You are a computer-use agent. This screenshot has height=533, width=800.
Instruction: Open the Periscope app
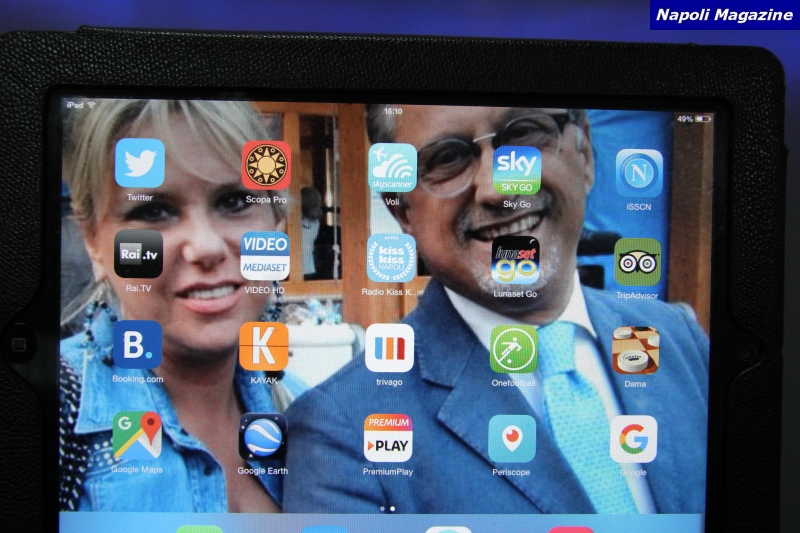[x=512, y=439]
